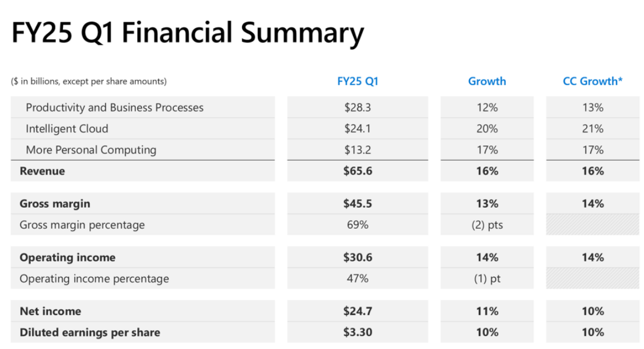Click the Growth column header
Image resolution: width=644 pixels, height=349 pixels.
coord(487,82)
